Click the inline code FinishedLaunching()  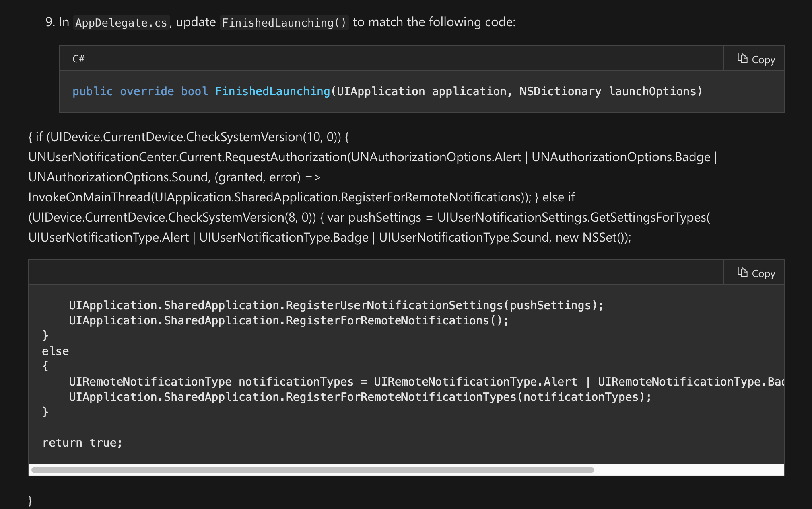tap(284, 22)
